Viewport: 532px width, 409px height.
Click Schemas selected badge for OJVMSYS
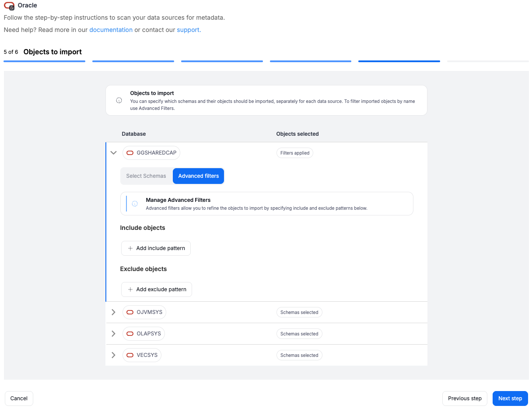pyautogui.click(x=299, y=312)
